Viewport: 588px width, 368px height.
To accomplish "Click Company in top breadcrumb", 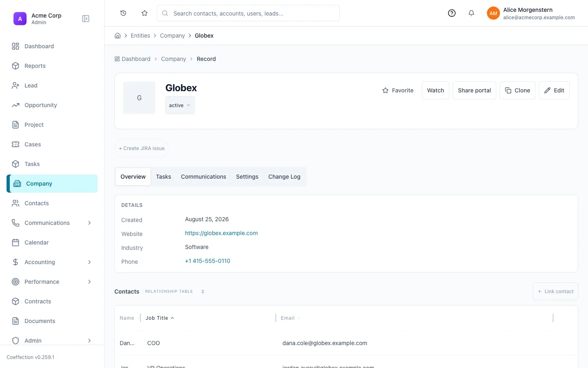I will click(x=172, y=36).
